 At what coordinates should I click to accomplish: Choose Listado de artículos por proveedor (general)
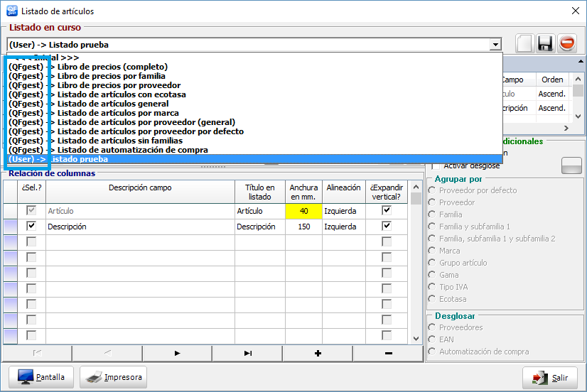click(254, 122)
